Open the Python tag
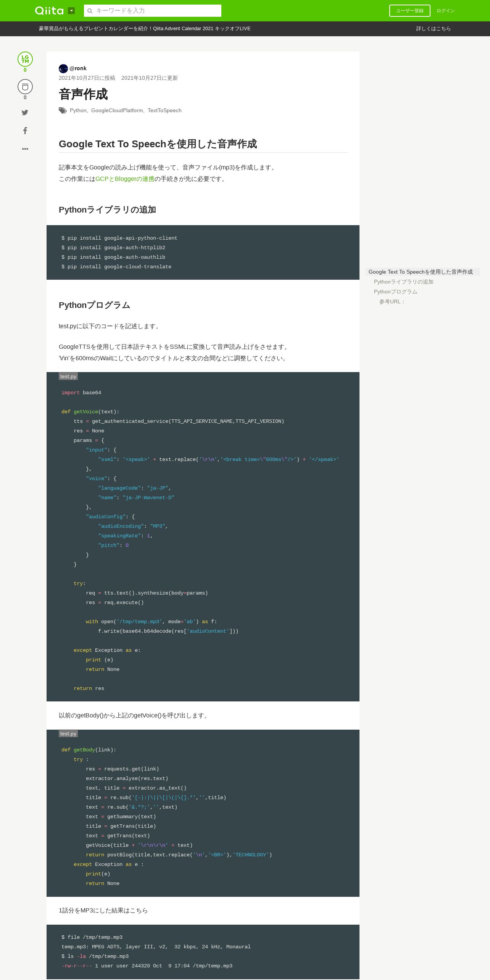490x980 pixels. pos(78,110)
